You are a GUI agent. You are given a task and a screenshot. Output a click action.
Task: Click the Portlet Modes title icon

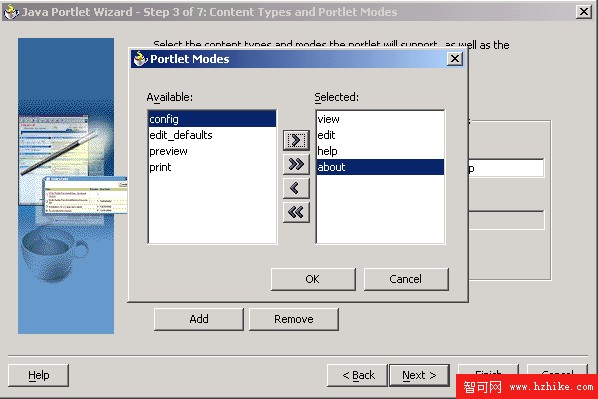[140, 59]
